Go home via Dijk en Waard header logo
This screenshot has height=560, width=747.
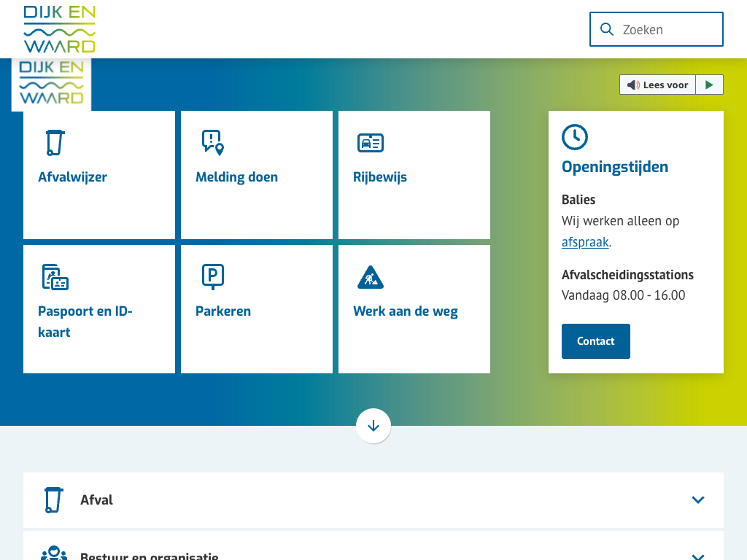tap(60, 29)
